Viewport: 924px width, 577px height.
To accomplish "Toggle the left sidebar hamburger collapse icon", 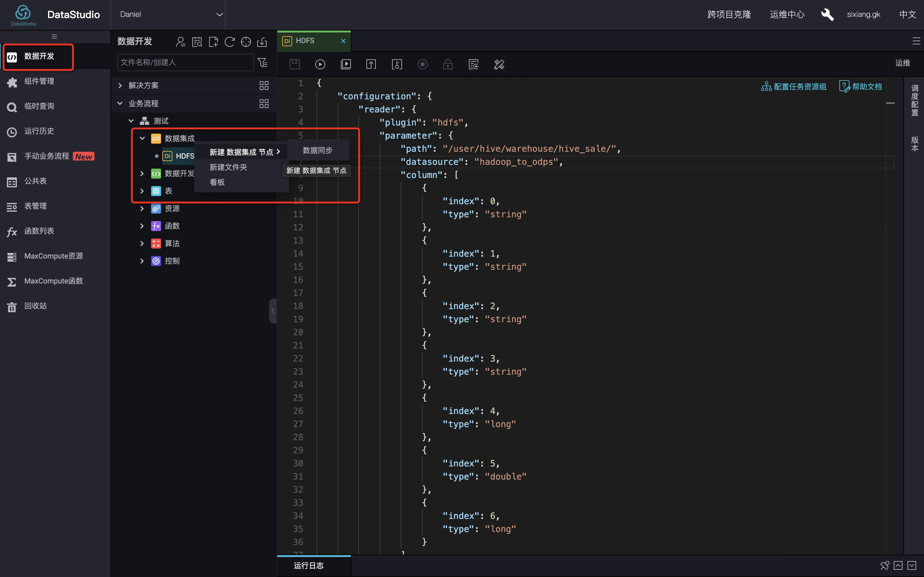I will coord(54,37).
